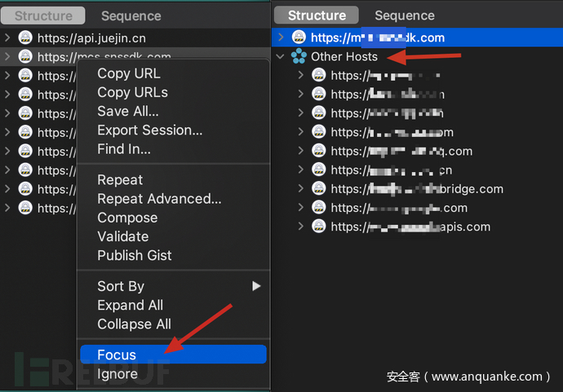Select Repeat Advanced... menu entry

(x=159, y=199)
